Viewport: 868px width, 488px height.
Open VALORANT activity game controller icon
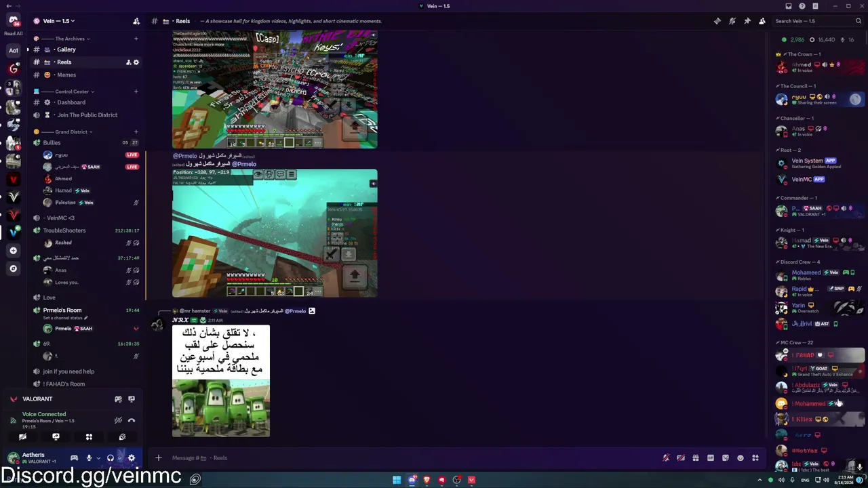coord(118,399)
